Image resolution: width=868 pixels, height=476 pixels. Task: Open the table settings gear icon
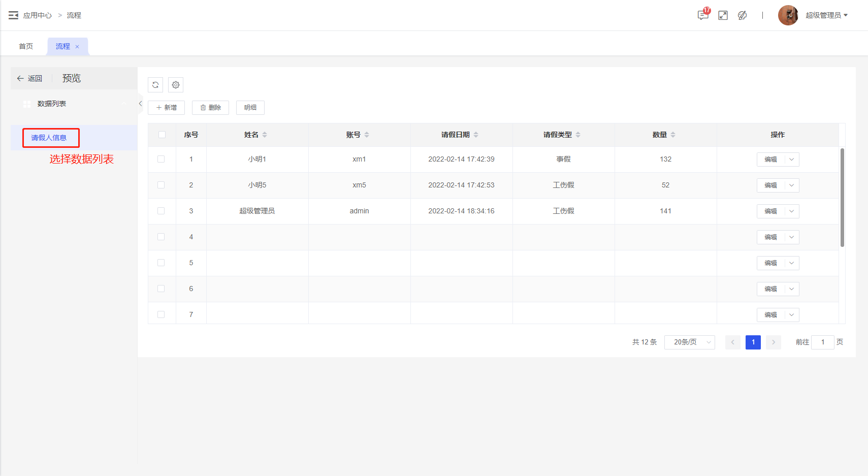pyautogui.click(x=176, y=85)
